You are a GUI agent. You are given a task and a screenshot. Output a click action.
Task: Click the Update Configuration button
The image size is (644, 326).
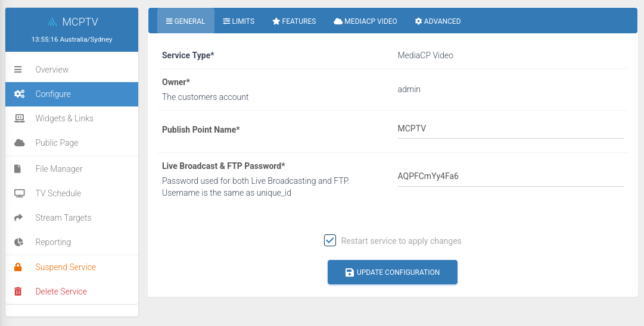392,272
